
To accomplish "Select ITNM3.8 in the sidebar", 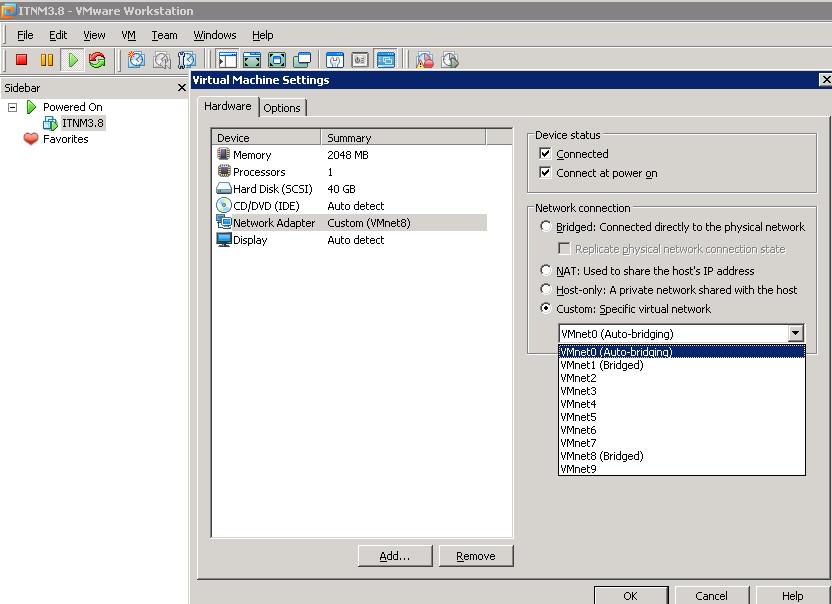I will pyautogui.click(x=82, y=123).
